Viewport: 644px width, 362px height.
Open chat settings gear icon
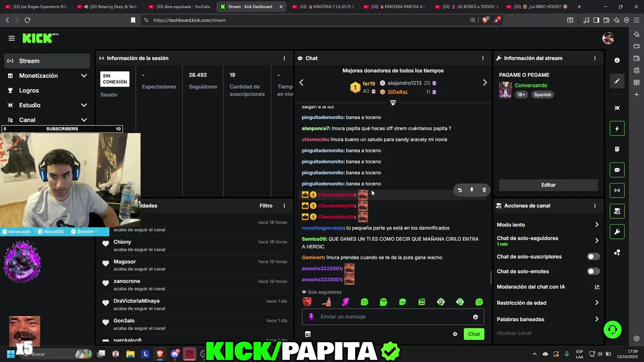coord(455,334)
